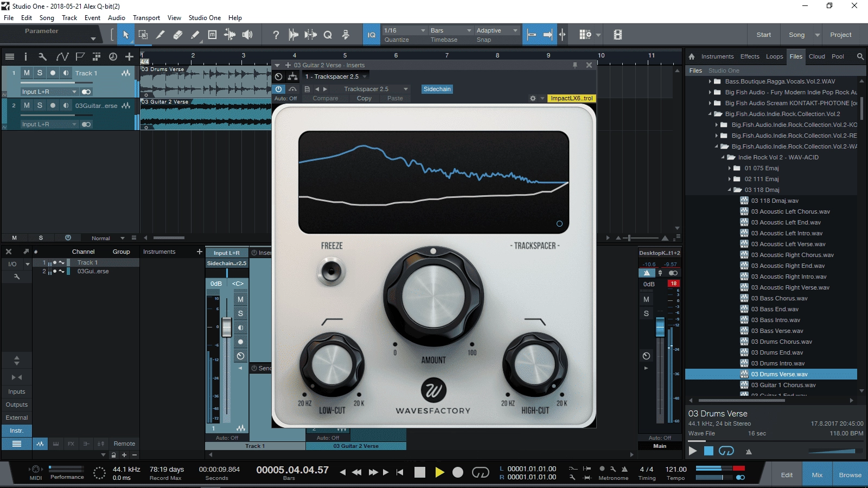The image size is (868, 488).
Task: Open the wrench options above track list
Action: pyautogui.click(x=43, y=56)
